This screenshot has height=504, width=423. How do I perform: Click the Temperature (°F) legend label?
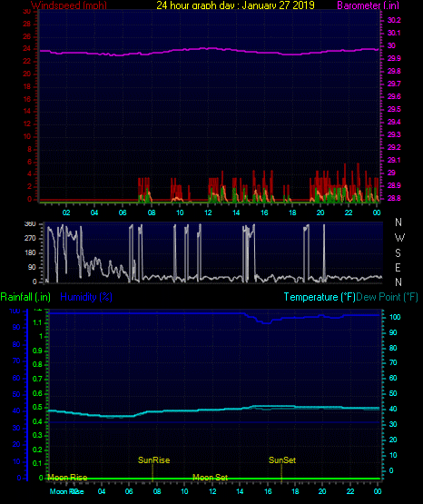320,297
